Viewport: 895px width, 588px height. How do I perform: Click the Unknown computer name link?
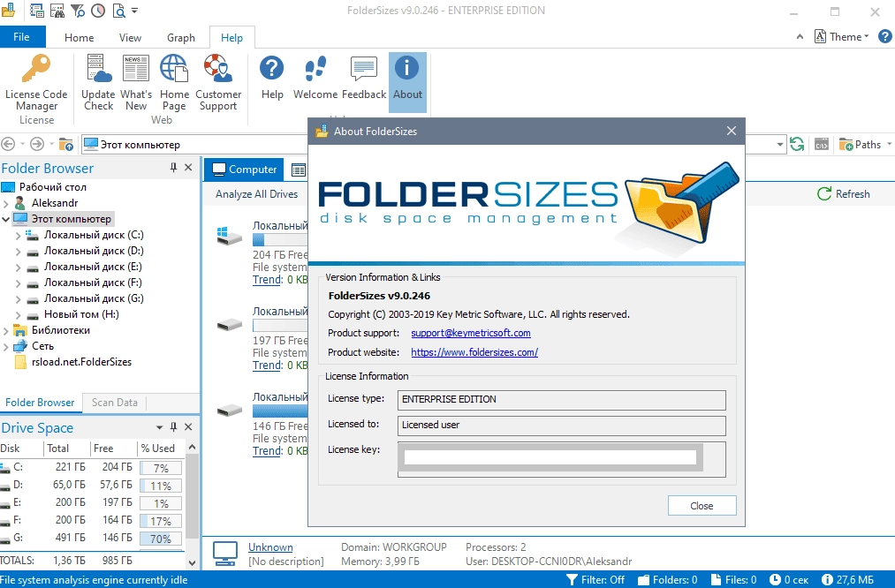pyautogui.click(x=270, y=547)
